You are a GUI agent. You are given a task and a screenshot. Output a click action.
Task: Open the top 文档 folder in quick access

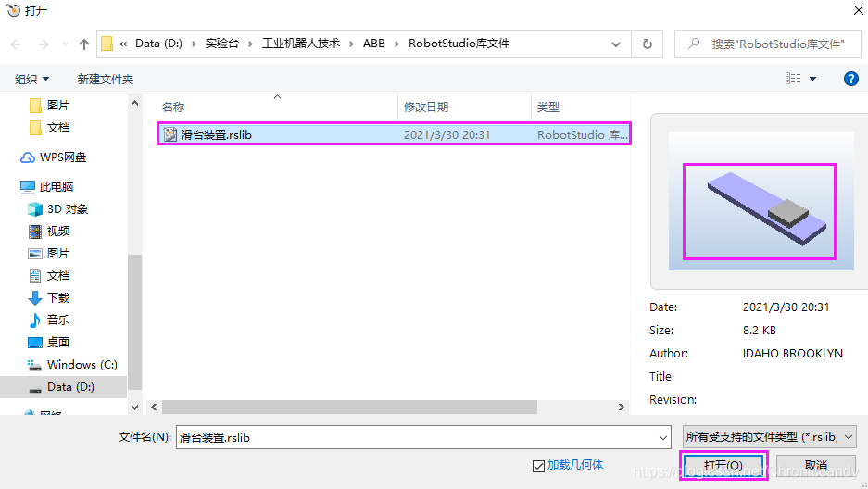tap(57, 128)
